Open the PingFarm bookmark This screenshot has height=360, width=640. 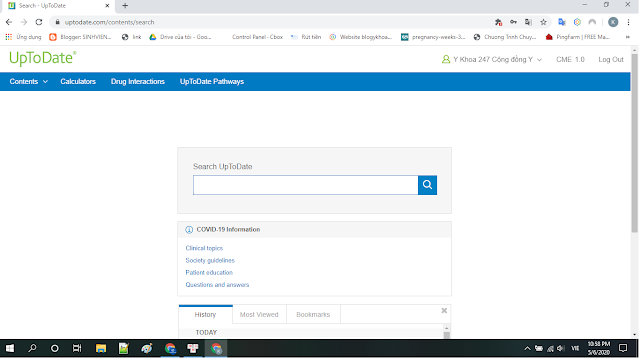[x=578, y=37]
